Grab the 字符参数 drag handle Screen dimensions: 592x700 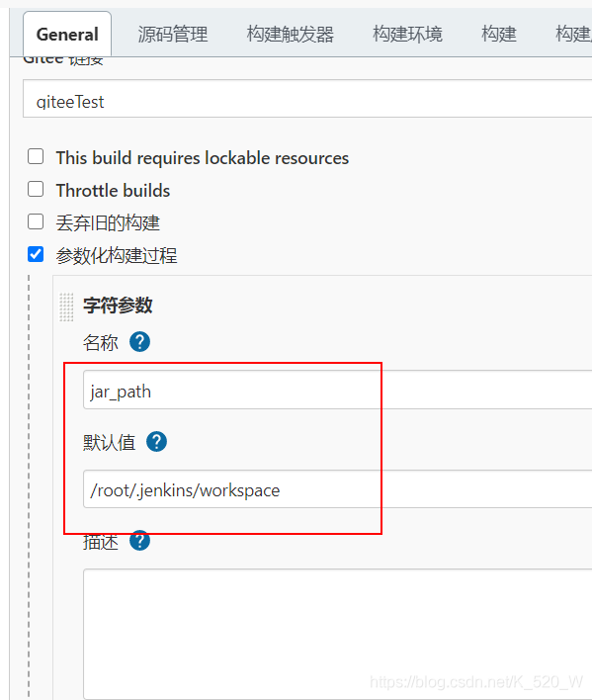click(66, 306)
